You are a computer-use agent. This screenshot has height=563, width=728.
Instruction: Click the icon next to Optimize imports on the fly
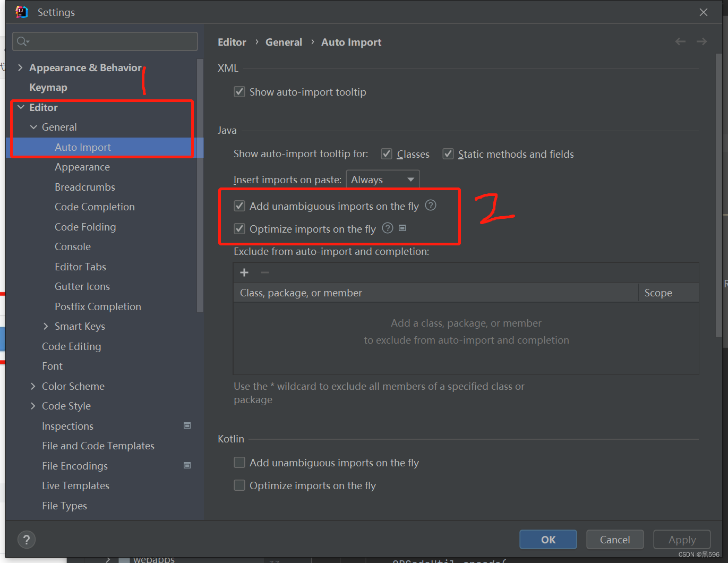[402, 228]
